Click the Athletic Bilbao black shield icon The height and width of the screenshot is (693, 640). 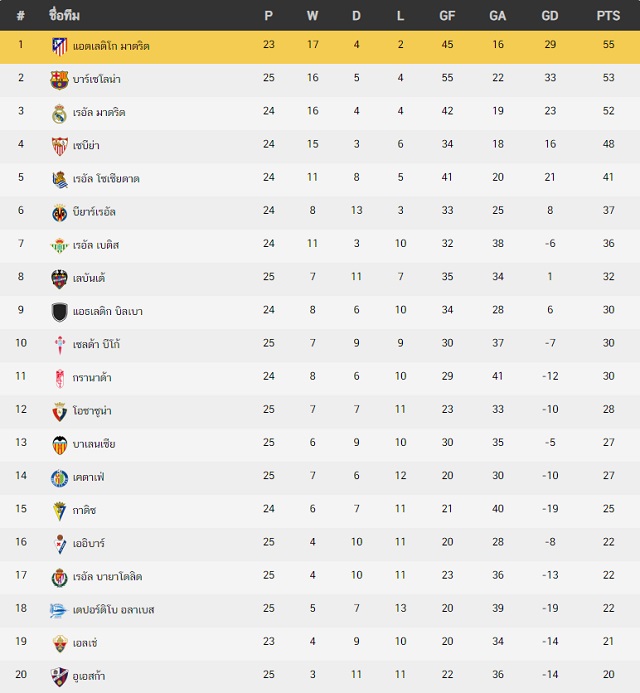(59, 312)
